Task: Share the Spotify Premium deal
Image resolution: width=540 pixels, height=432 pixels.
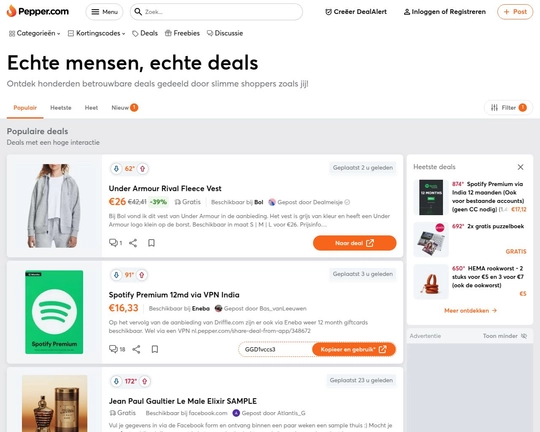Action: point(136,349)
